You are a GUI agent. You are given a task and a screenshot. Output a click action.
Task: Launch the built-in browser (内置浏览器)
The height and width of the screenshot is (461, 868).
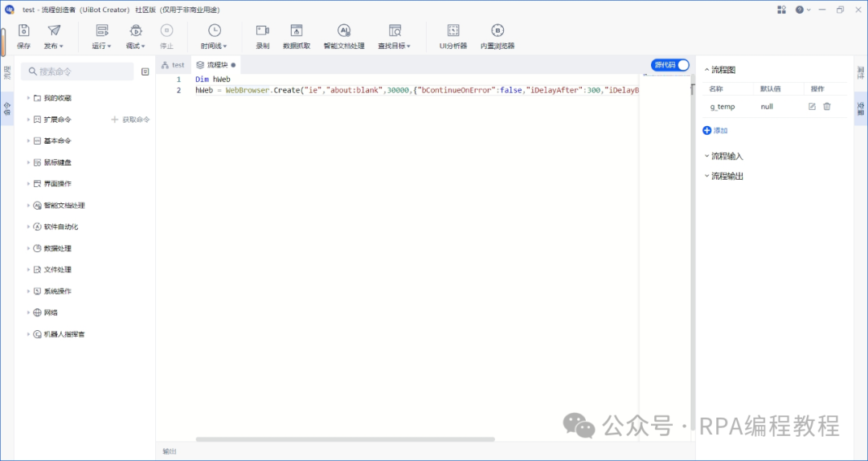[497, 31]
